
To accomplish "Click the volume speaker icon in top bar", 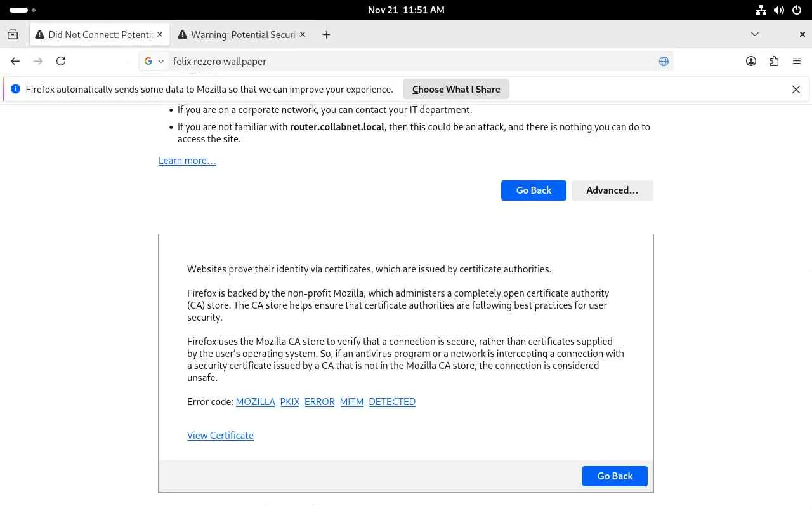I will point(779,10).
